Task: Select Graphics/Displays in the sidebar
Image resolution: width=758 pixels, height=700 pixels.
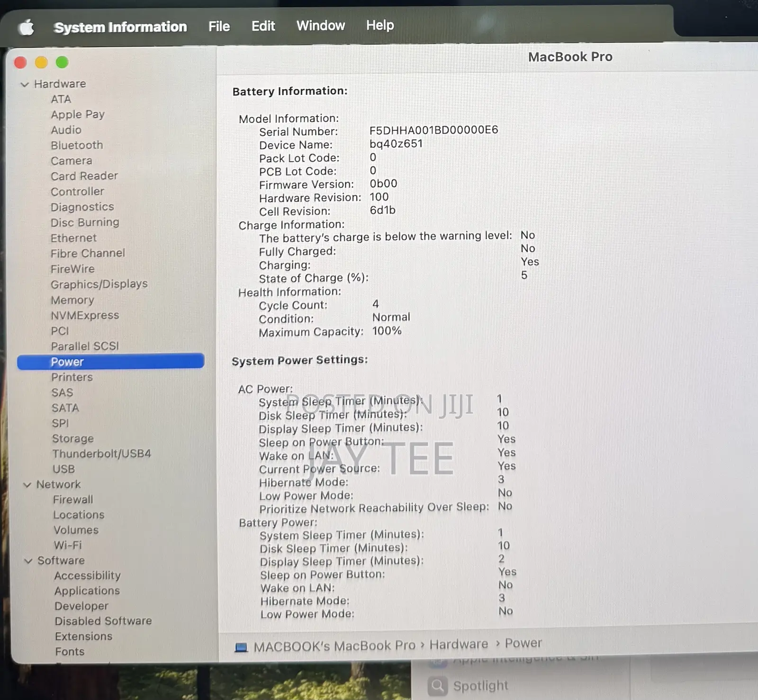Action: [x=99, y=284]
